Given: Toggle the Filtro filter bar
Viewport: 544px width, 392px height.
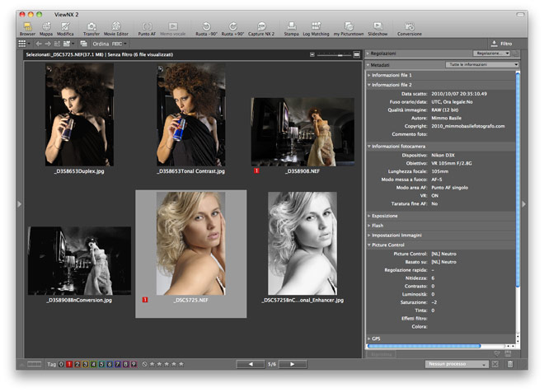Looking at the screenshot, I should (500, 43).
